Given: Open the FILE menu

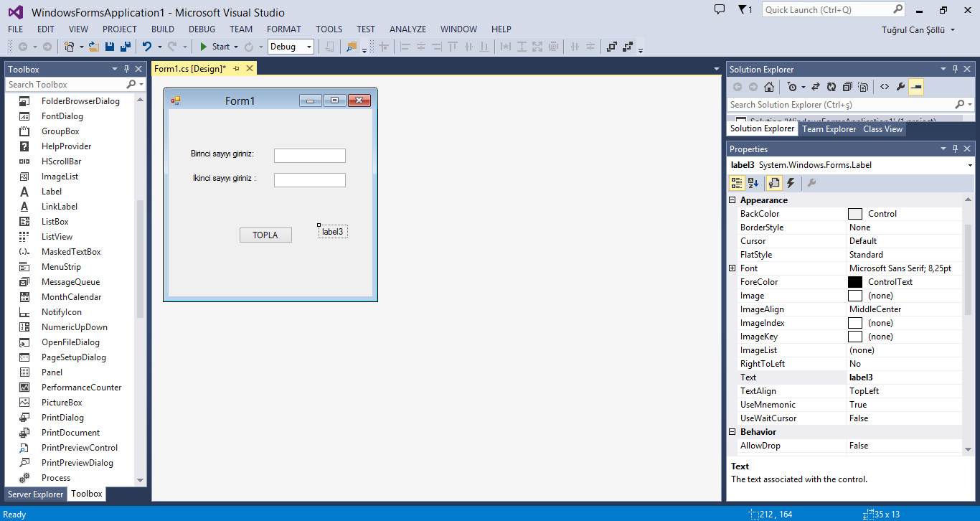Looking at the screenshot, I should click(x=16, y=29).
